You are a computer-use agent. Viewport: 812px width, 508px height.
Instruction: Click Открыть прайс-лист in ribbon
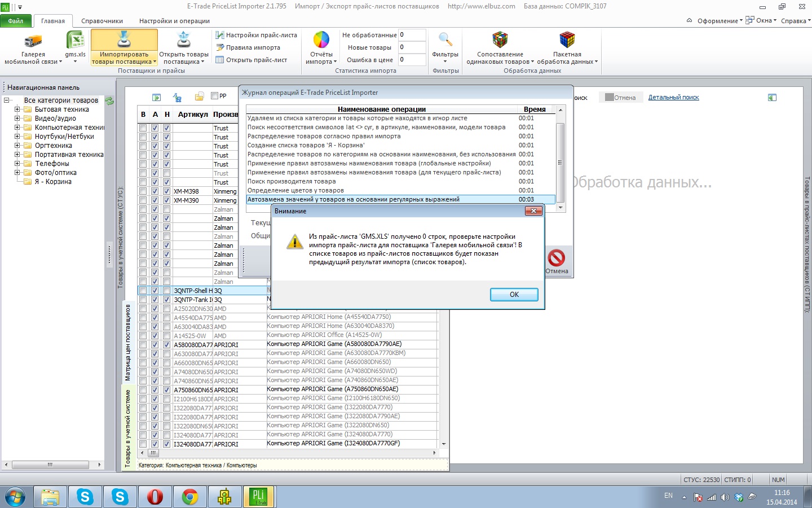[251, 60]
